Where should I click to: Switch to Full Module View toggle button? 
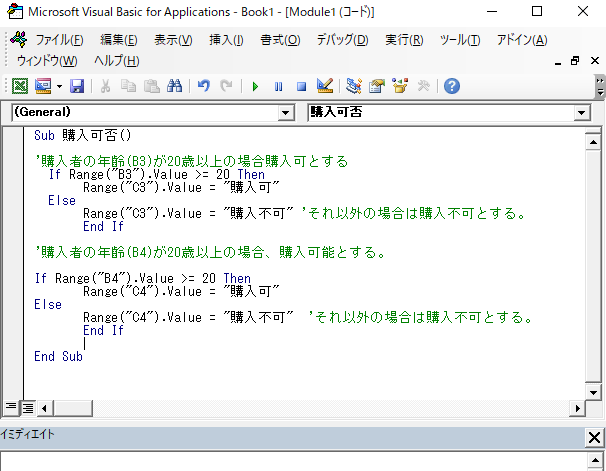click(x=28, y=408)
